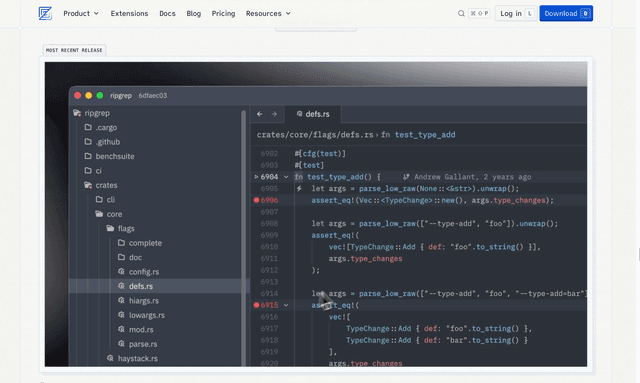Image resolution: width=640 pixels, height=383 pixels.
Task: Click line number 6902 in the gutter
Action: (269, 154)
